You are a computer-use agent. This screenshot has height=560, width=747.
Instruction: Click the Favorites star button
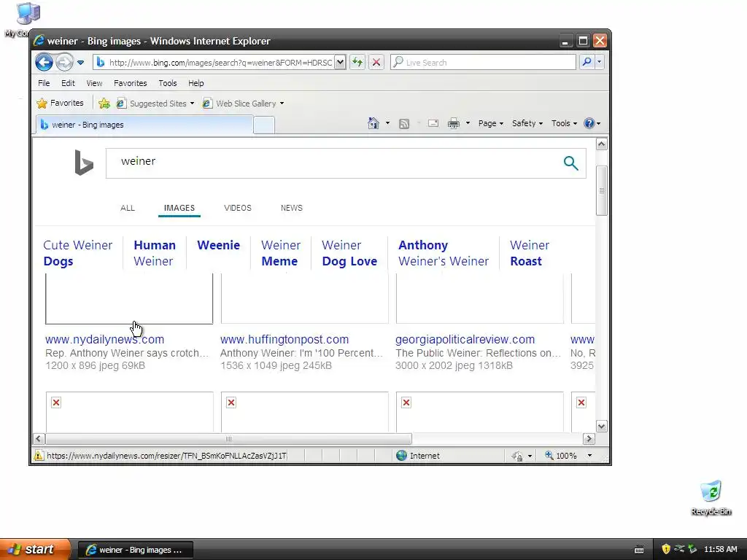[x=60, y=103]
